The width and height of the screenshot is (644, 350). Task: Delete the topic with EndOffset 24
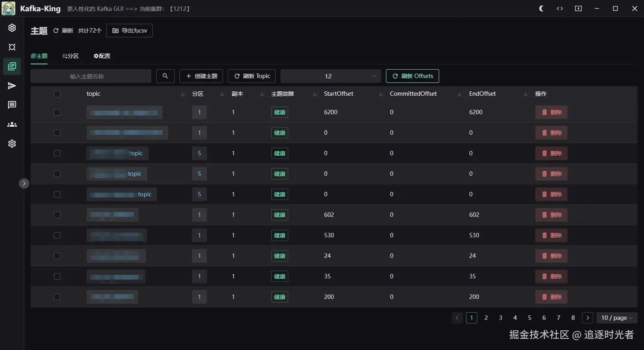pyautogui.click(x=551, y=256)
